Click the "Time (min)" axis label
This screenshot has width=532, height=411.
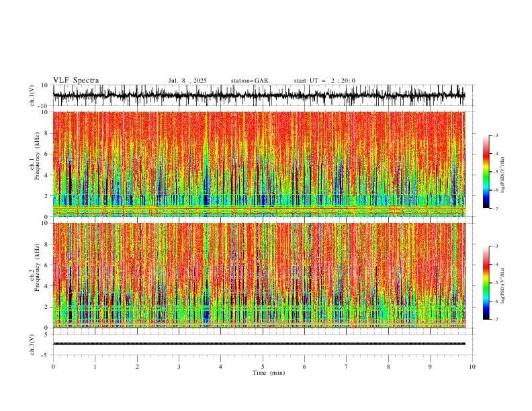[x=269, y=373]
